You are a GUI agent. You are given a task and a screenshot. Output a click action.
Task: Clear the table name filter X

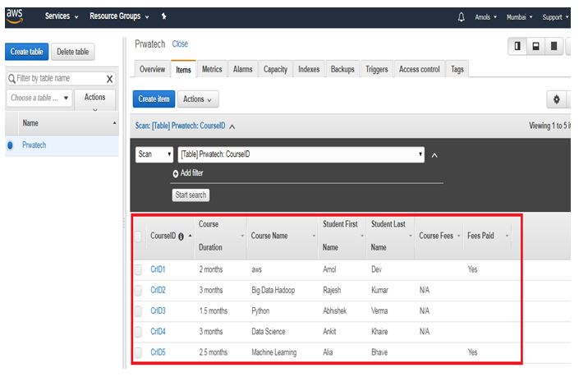(x=109, y=79)
